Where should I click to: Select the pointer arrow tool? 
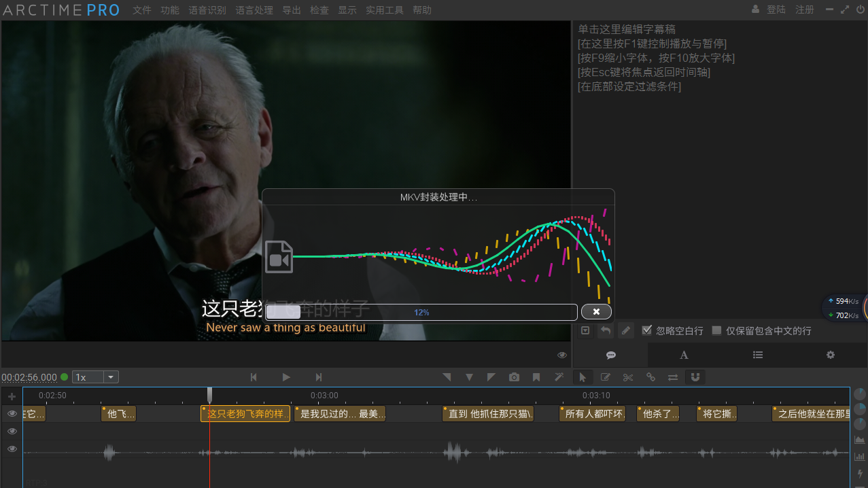pos(583,377)
